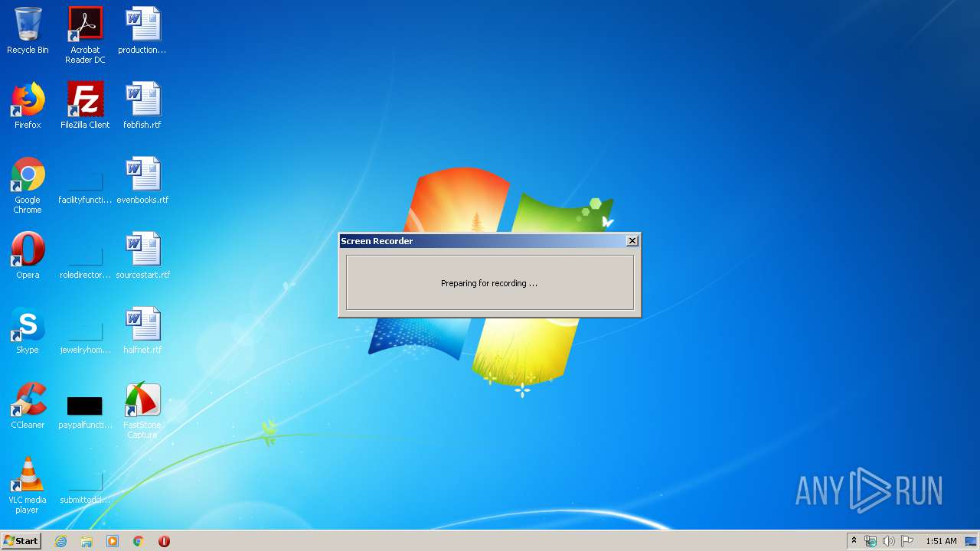The width and height of the screenshot is (980, 551).
Task: Select the production document icon
Action: coord(142,31)
